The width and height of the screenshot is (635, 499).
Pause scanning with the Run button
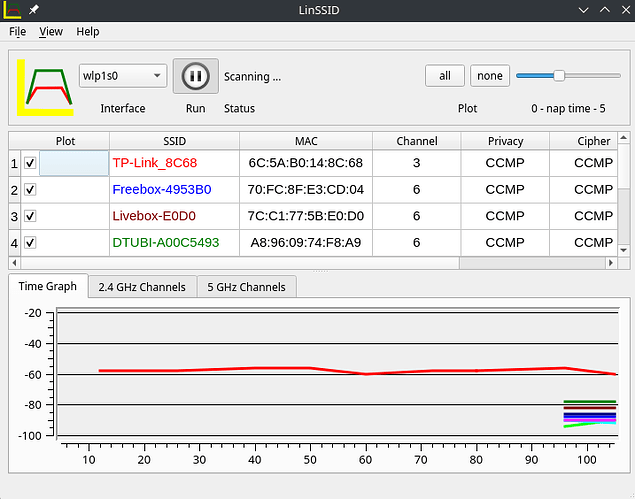click(195, 76)
